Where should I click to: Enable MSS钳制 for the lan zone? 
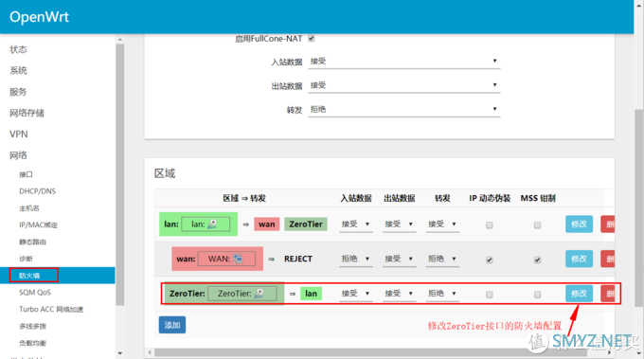click(x=537, y=225)
